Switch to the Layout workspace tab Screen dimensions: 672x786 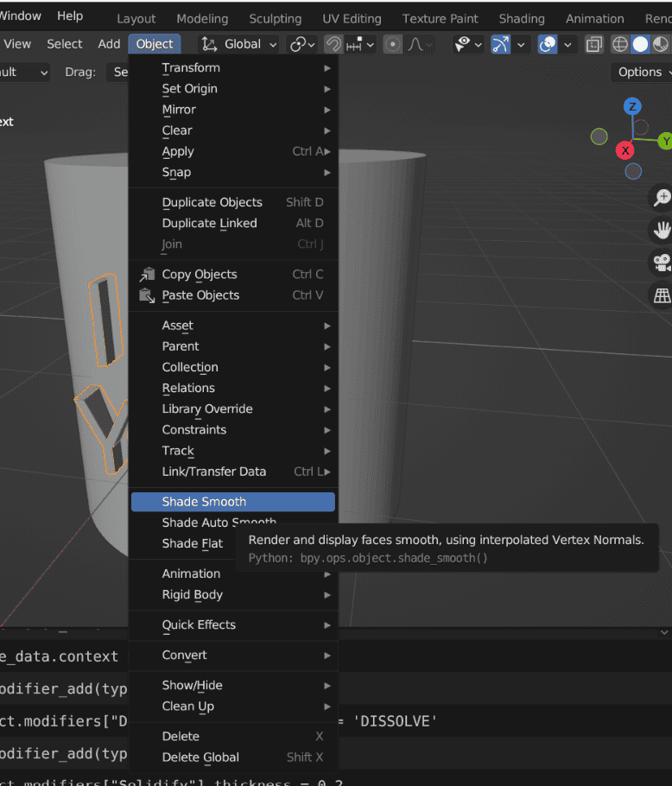tap(136, 19)
